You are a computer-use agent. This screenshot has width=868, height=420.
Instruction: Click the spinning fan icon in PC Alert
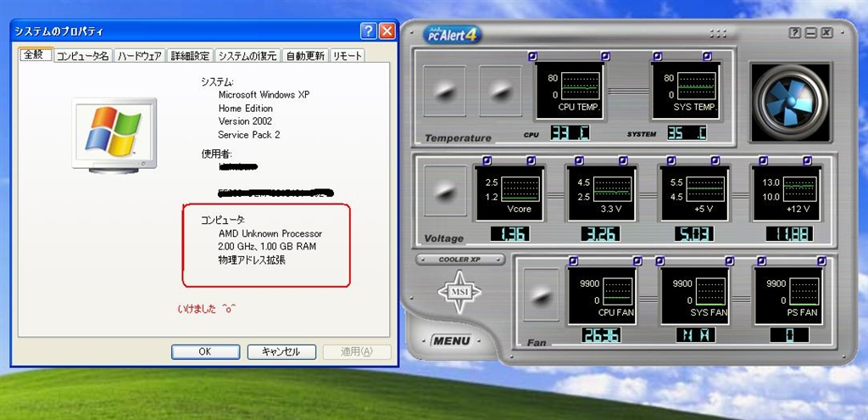790,104
